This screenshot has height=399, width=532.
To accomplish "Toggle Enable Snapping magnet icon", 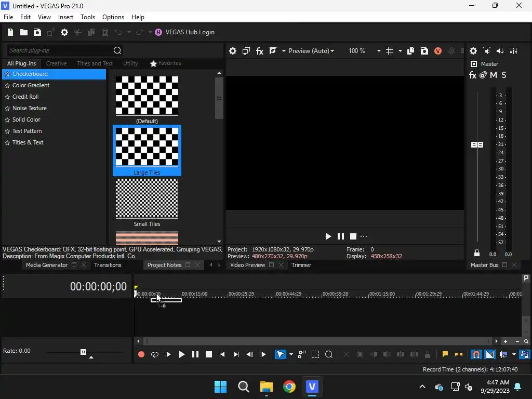I will point(476,354).
